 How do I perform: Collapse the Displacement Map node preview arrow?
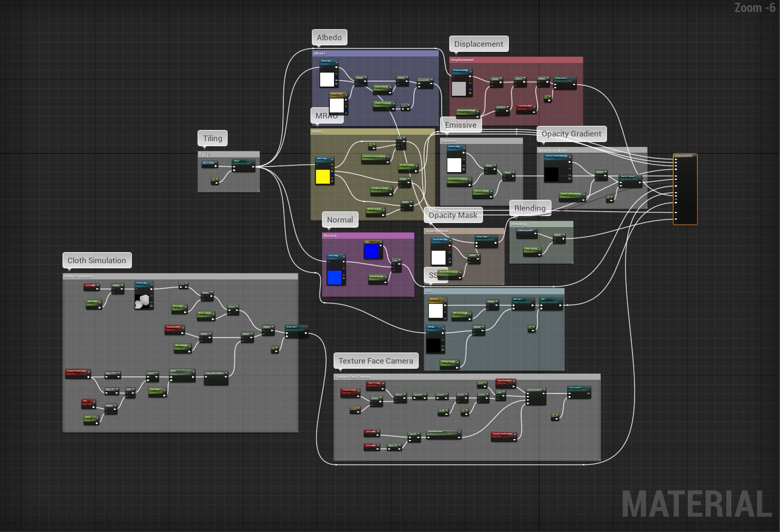click(x=470, y=71)
